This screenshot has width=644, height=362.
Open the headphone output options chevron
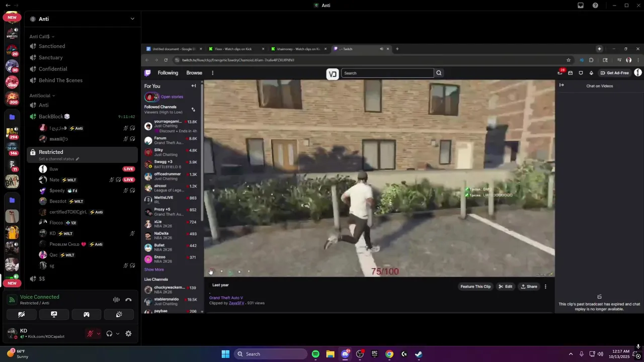coord(118,333)
